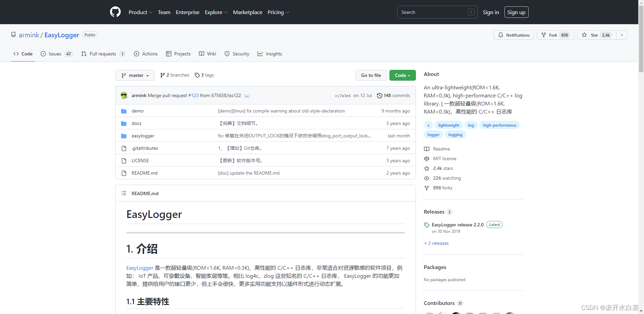This screenshot has width=644, height=314.
Task: Select the high-performance topic tag
Action: (499, 125)
